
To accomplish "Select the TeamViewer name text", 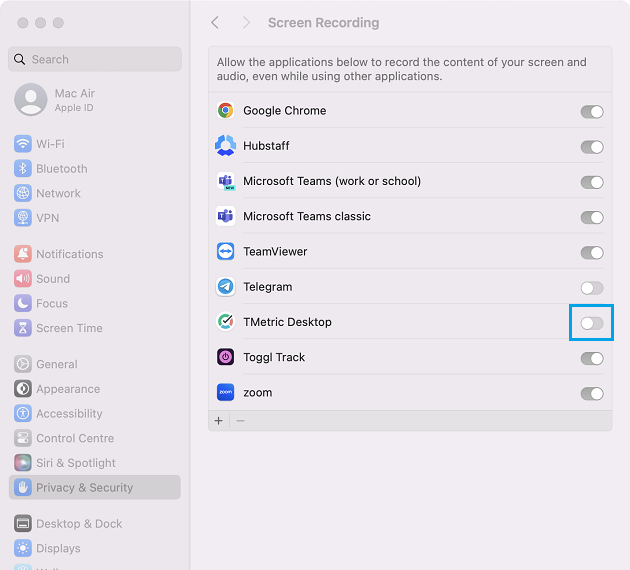I will [275, 251].
